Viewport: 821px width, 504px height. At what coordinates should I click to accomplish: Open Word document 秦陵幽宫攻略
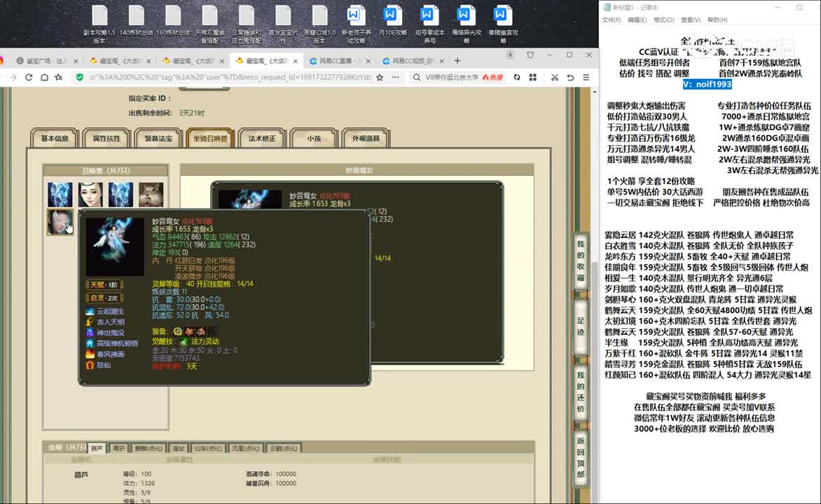click(503, 24)
